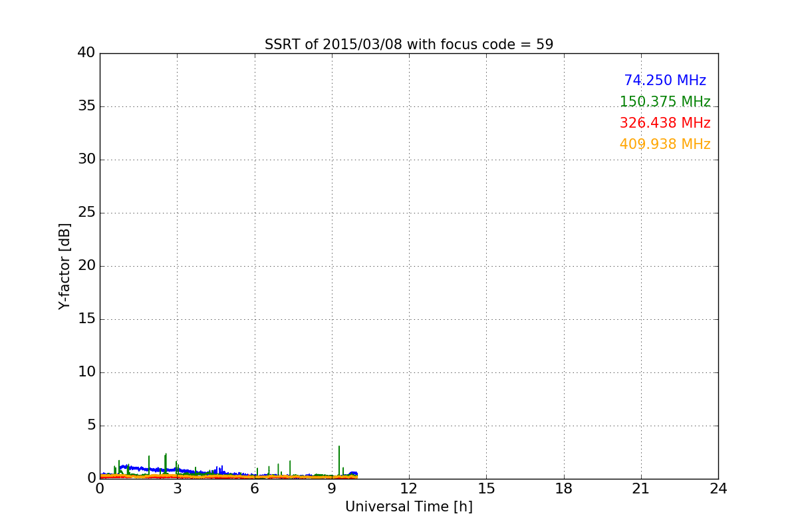Select the orange 409.938 MHz legend label
This screenshot has height=532, width=798.
665,144
